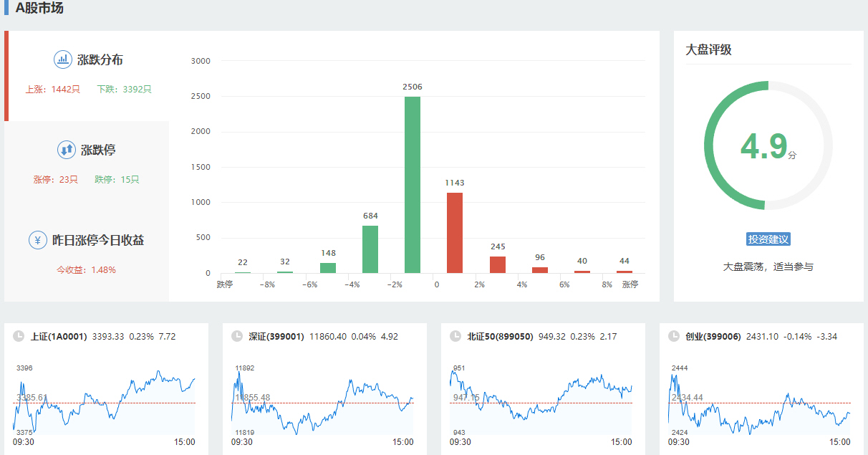868x455 pixels.
Task: Click clock icon beside 创业(399006)
Action: click(x=673, y=336)
